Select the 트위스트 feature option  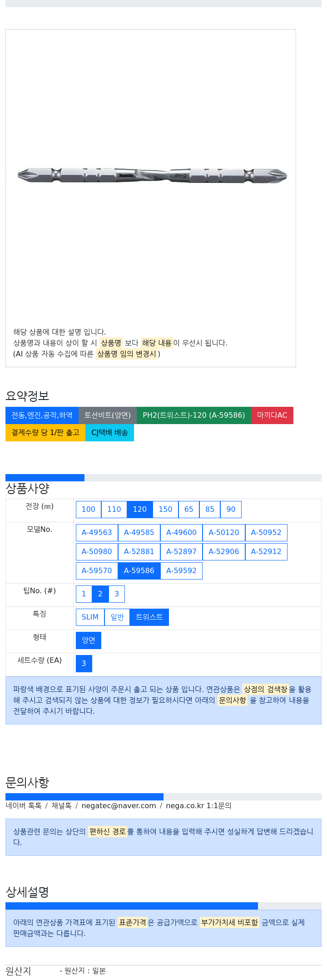point(149,617)
